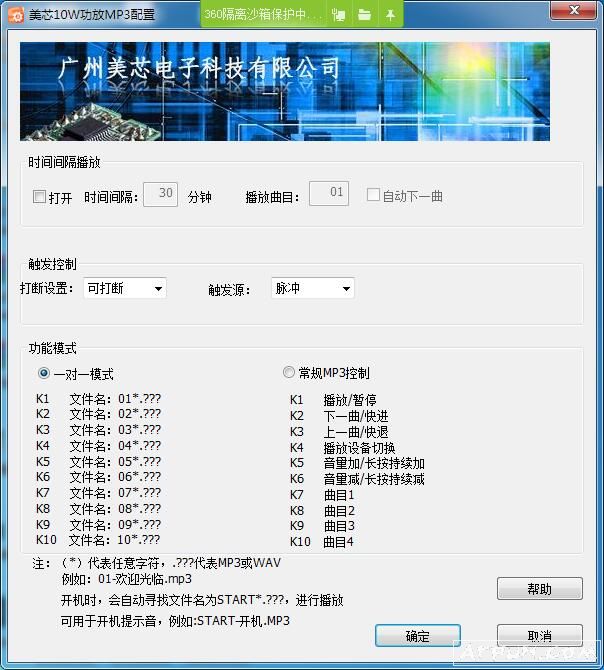
Task: Click the 360 sandbox pin icon
Action: coord(390,15)
